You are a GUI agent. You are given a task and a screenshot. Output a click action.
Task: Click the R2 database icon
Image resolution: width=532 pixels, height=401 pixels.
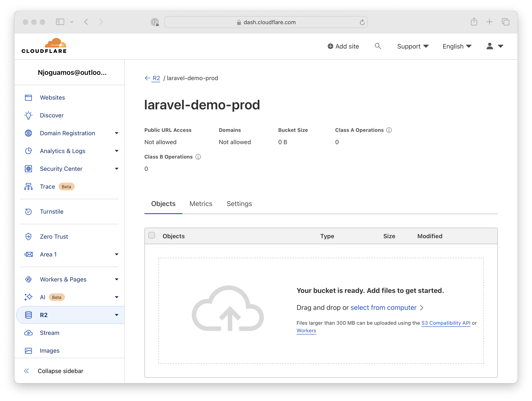click(28, 315)
